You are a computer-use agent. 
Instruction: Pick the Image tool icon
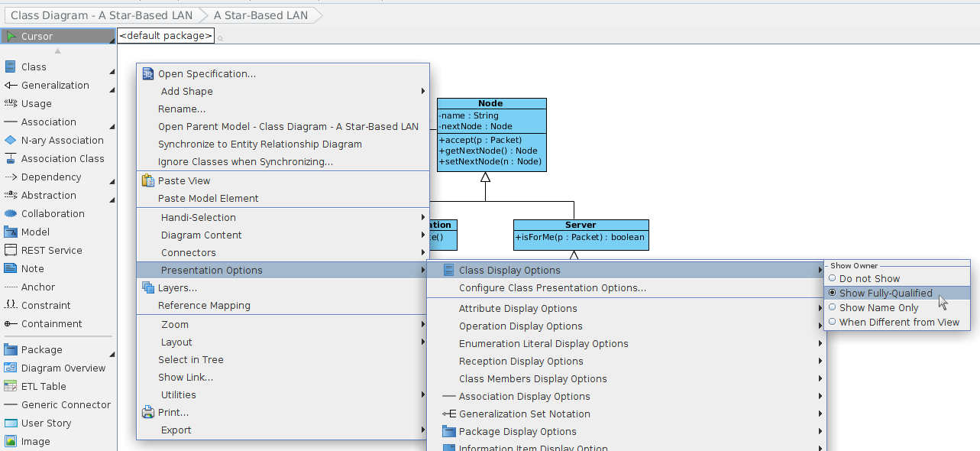[x=11, y=441]
